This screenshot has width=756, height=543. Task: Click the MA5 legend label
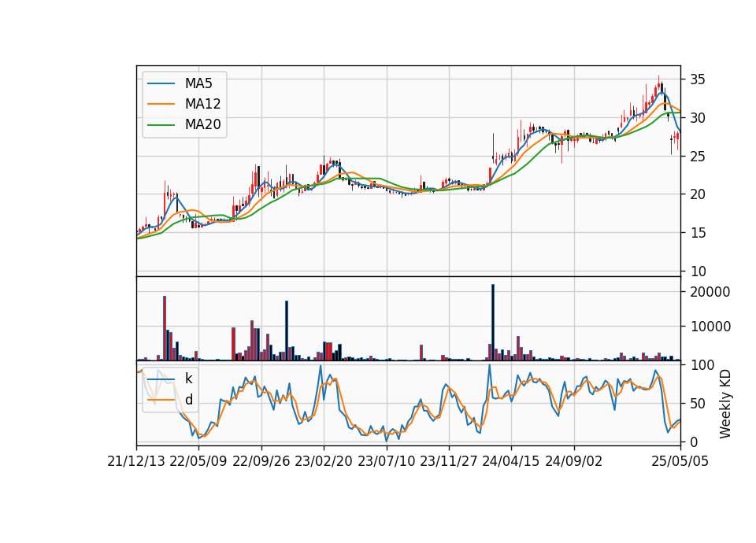pos(198,83)
